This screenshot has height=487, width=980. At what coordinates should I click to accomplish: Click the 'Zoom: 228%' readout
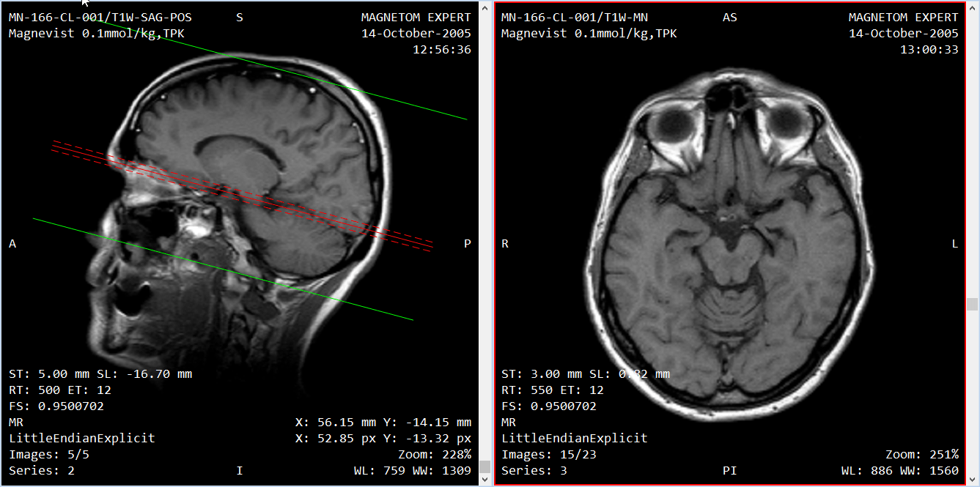pyautogui.click(x=435, y=455)
